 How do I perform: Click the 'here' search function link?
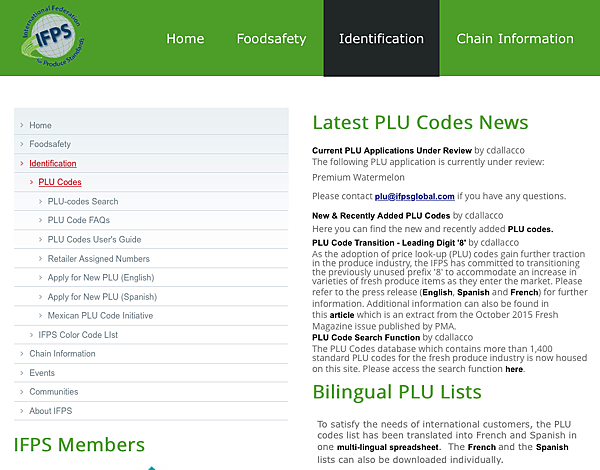coord(514,369)
